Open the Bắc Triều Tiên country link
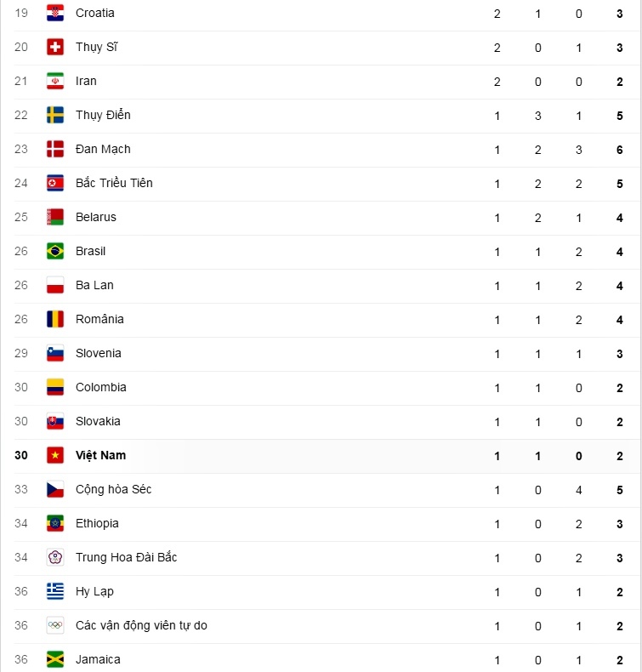The image size is (642, 672). tap(114, 183)
